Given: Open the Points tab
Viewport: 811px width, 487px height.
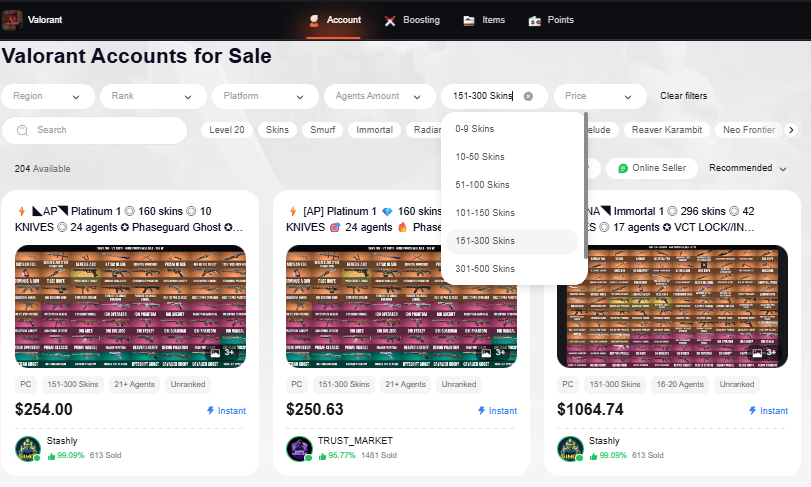Looking at the screenshot, I should click(x=551, y=20).
